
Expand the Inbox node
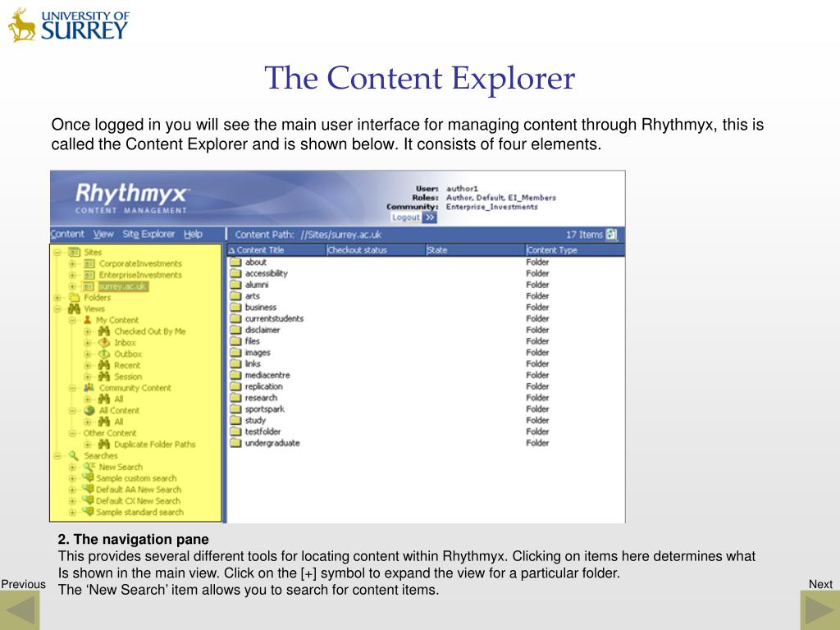point(87,343)
